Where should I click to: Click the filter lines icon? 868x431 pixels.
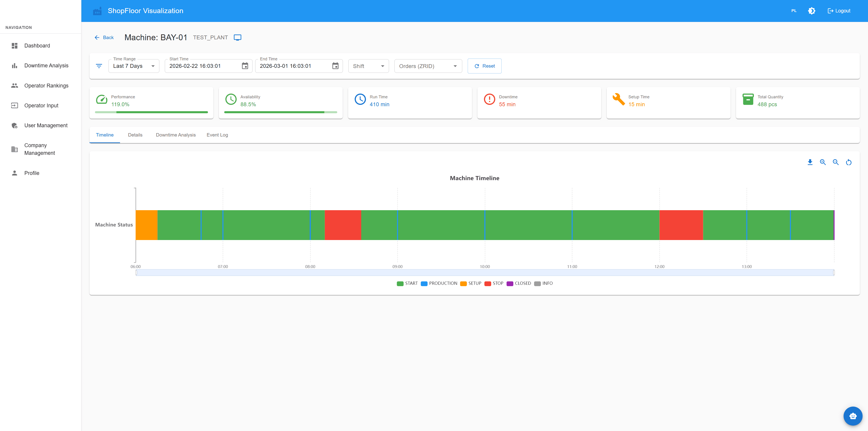[x=99, y=66]
